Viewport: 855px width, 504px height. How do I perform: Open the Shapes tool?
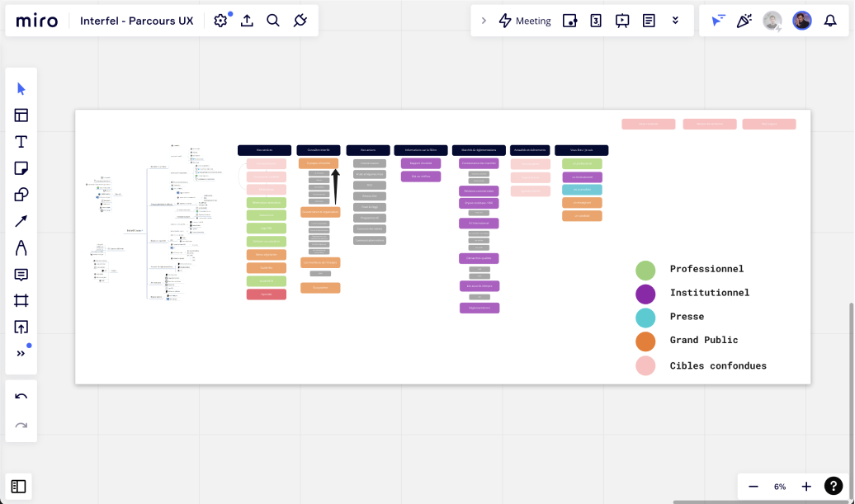click(21, 195)
